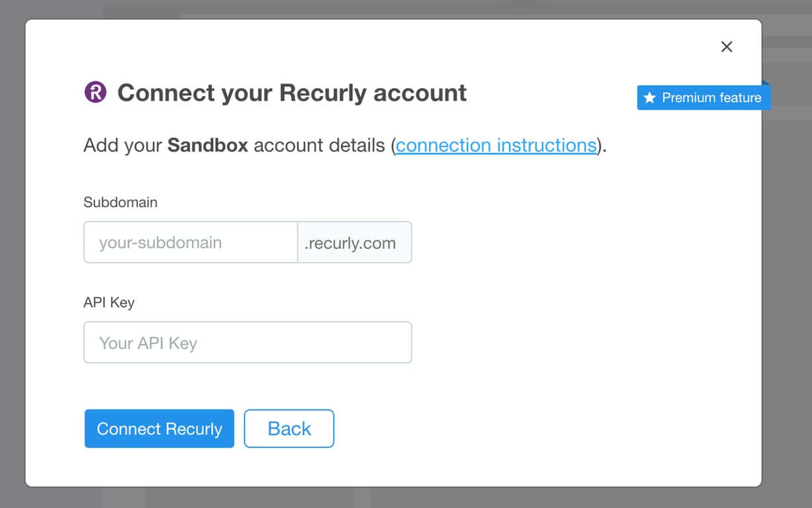Screen dimensions: 812x508
Task: Click the Connect your Recurly account heading
Action: 292,93
